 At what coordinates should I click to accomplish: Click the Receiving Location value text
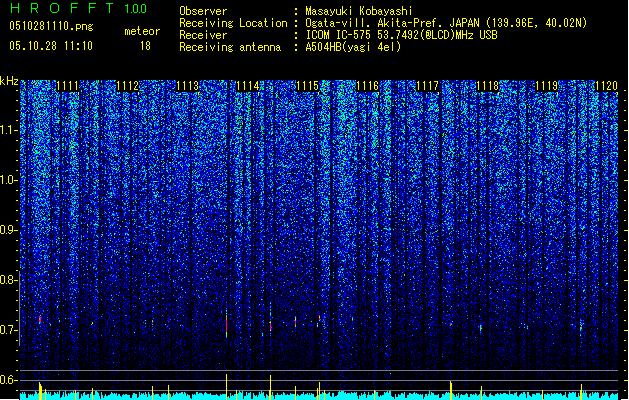(446, 23)
